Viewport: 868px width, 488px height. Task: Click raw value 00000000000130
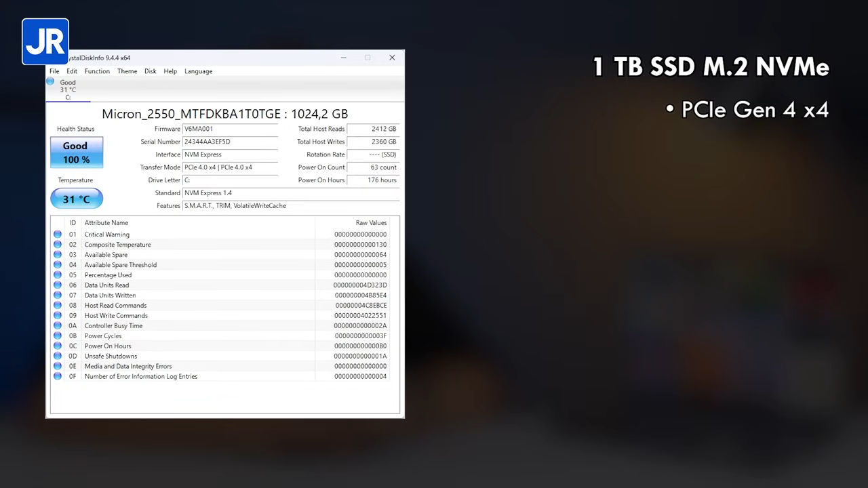(361, 245)
